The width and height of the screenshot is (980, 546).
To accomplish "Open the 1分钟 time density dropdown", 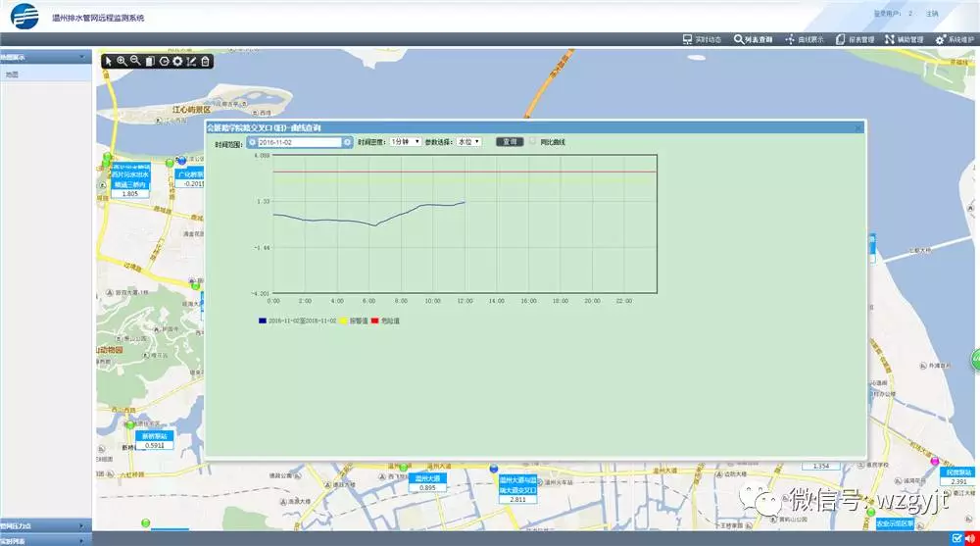I will pos(406,142).
